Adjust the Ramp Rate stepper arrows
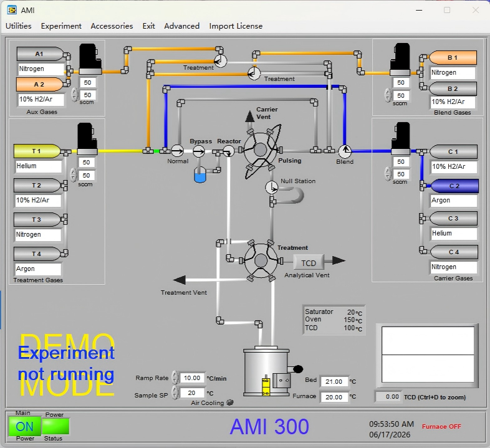Screen dimensions: 490x448 [x=175, y=378]
